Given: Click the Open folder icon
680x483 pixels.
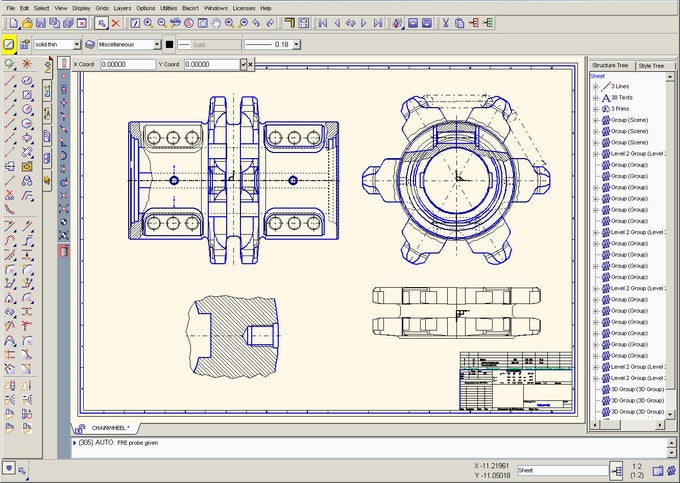Looking at the screenshot, I should tap(25, 23).
